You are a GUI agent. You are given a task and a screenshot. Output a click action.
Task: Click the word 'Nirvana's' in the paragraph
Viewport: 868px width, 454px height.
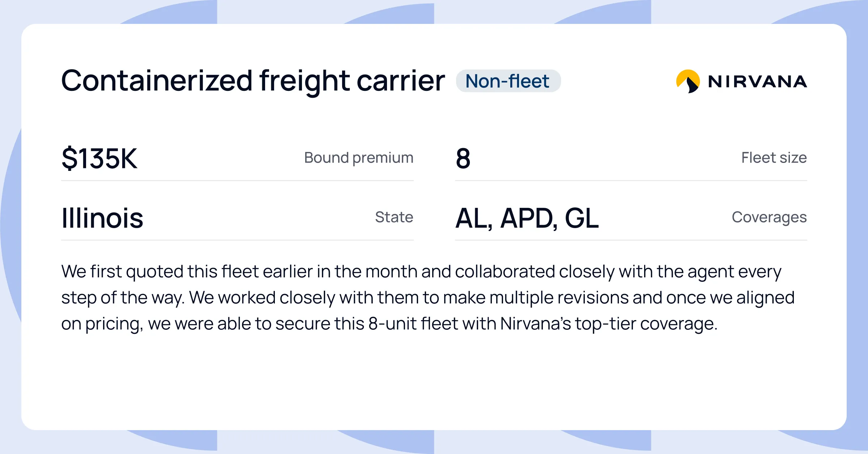[x=535, y=323]
